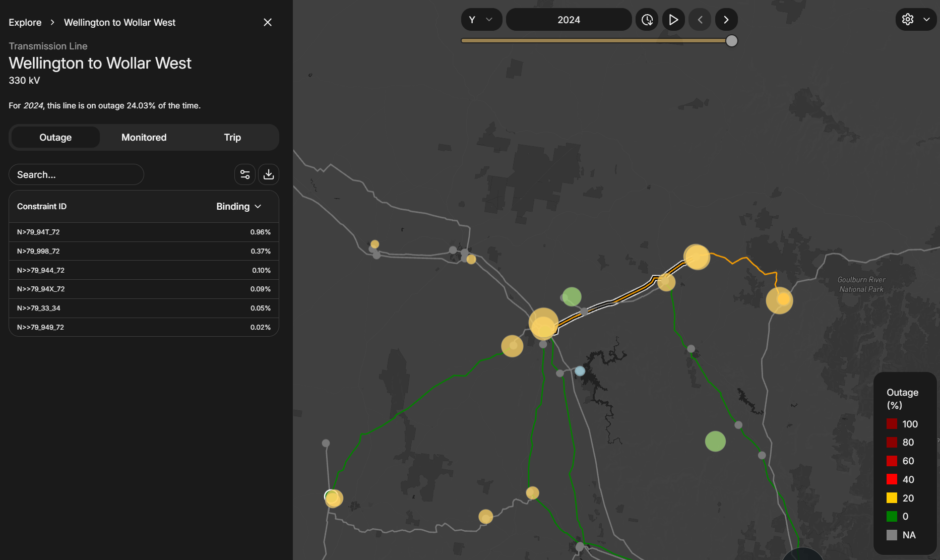Image resolution: width=940 pixels, height=560 pixels.
Task: Go to the previous year arrow
Action: tap(700, 20)
